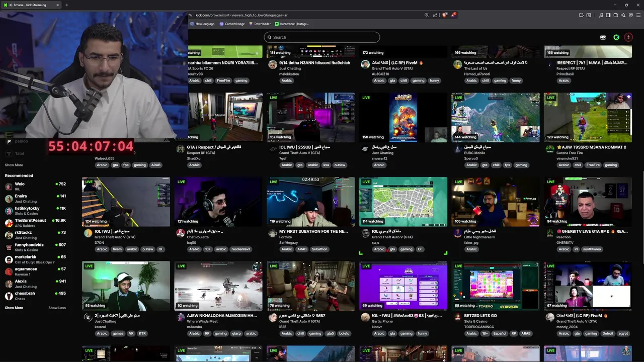Open the MY FIRST SUBATHON stream thumbnail
Image resolution: width=644 pixels, height=362 pixels.
point(310,202)
